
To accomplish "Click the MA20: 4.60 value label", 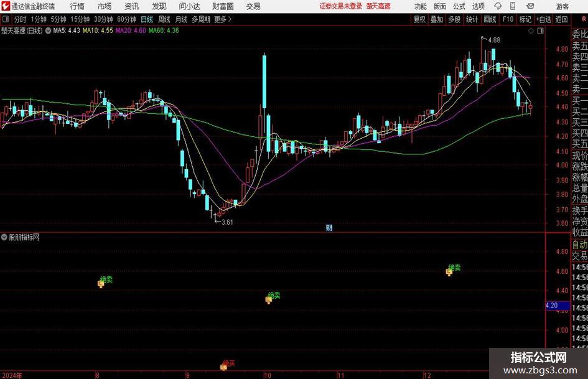I will pos(131,30).
